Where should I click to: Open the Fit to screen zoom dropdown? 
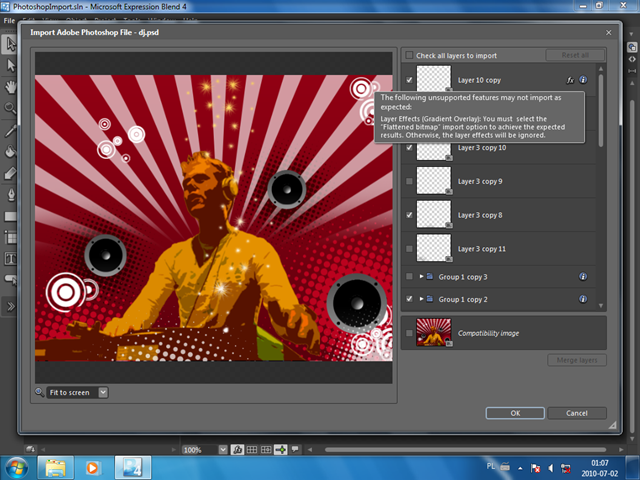[x=103, y=392]
